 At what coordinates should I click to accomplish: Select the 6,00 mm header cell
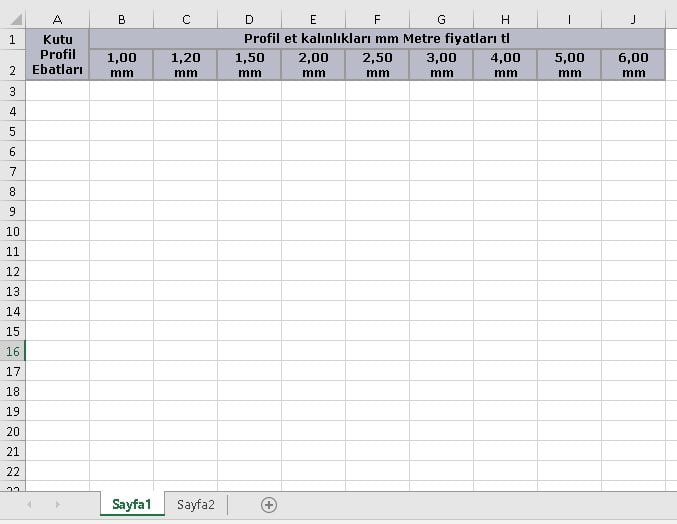(x=633, y=65)
